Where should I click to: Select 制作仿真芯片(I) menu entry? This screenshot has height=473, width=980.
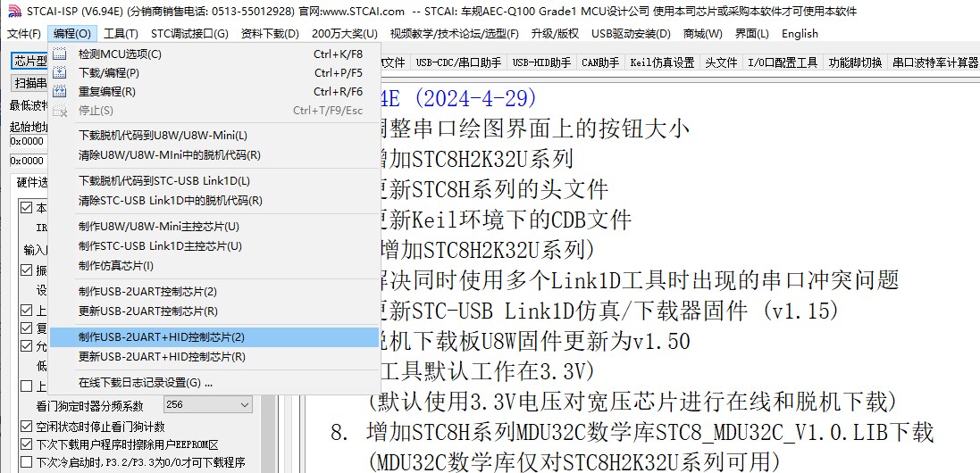(x=214, y=266)
